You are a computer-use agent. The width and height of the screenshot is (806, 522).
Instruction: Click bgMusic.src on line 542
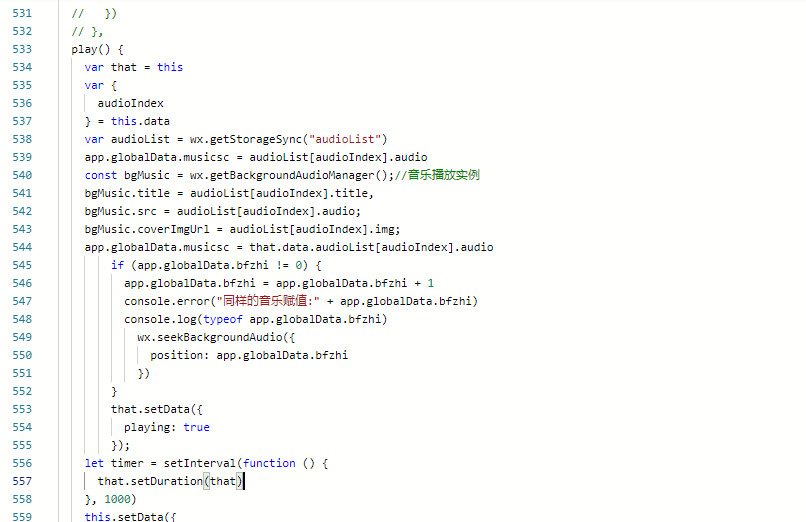(x=120, y=211)
